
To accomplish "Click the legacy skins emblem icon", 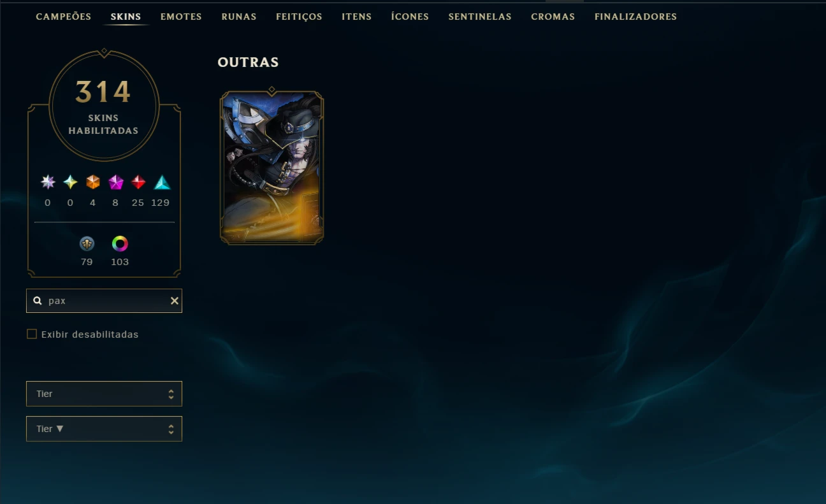I will coord(87,243).
